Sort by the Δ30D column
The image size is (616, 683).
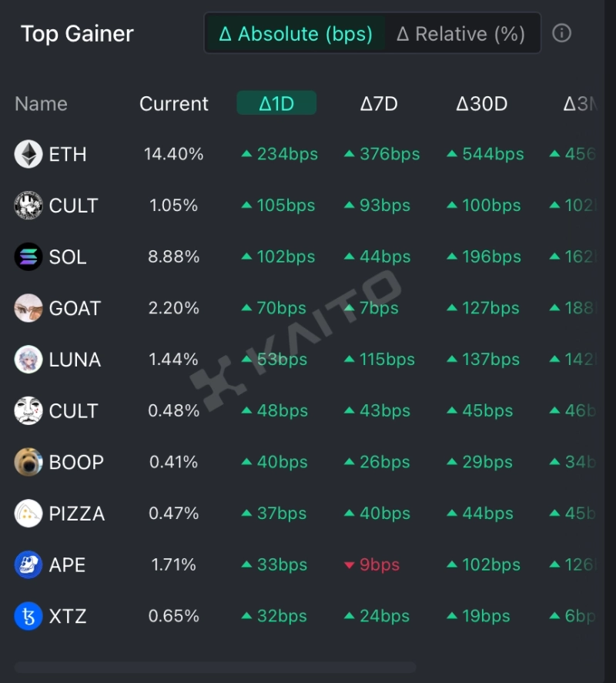click(481, 104)
